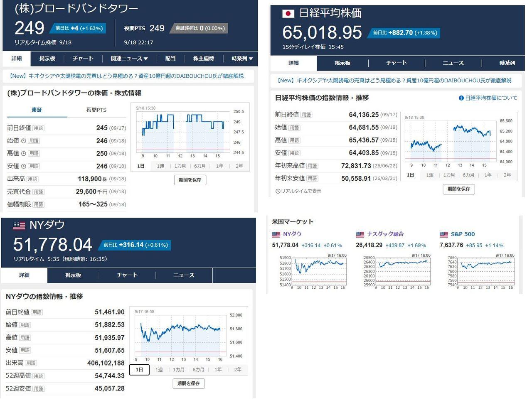Image resolution: width=532 pixels, height=410 pixels.
Task: Open the 用語 badge beside 日経平均 前日終値
Action: point(306,115)
